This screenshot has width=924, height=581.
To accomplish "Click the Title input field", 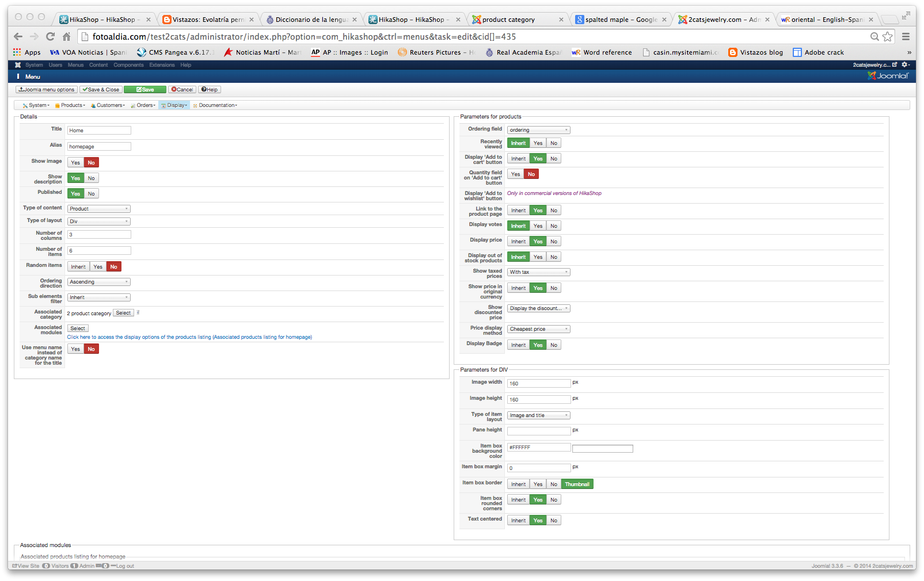I will coord(99,131).
